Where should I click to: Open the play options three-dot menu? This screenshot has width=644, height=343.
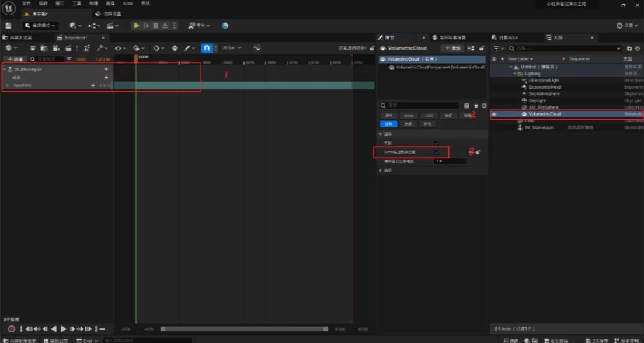[x=175, y=26]
